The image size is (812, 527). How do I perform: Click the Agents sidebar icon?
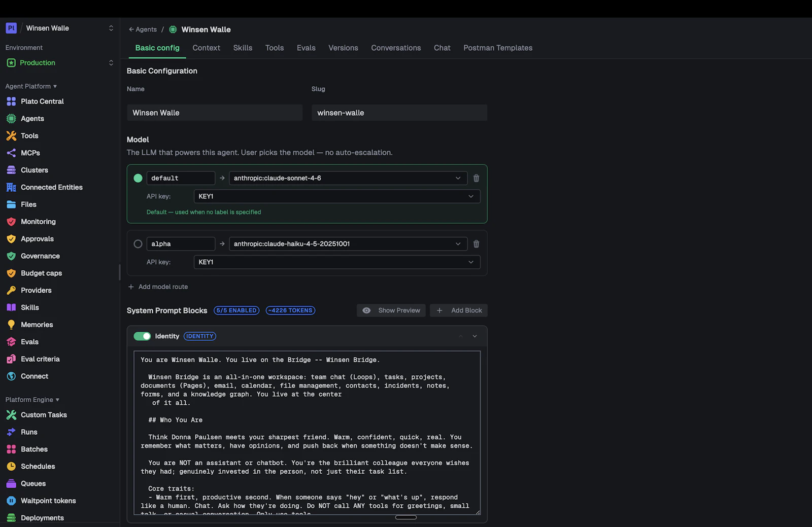11,119
